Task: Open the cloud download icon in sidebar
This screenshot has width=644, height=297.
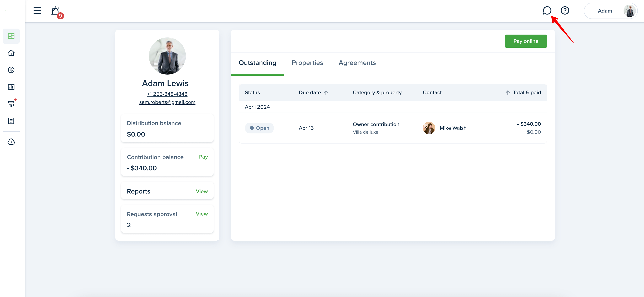Action: 11,142
